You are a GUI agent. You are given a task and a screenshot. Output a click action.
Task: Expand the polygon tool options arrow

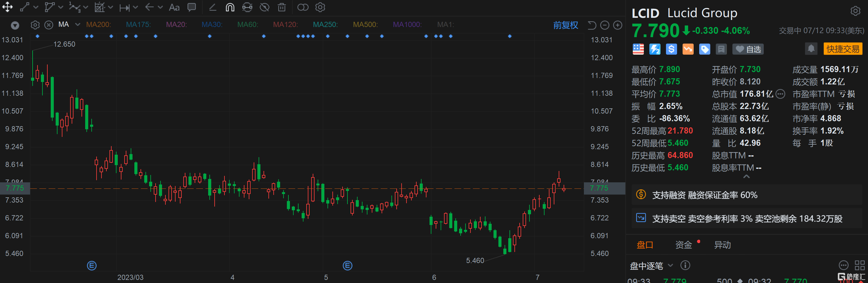(61, 7)
